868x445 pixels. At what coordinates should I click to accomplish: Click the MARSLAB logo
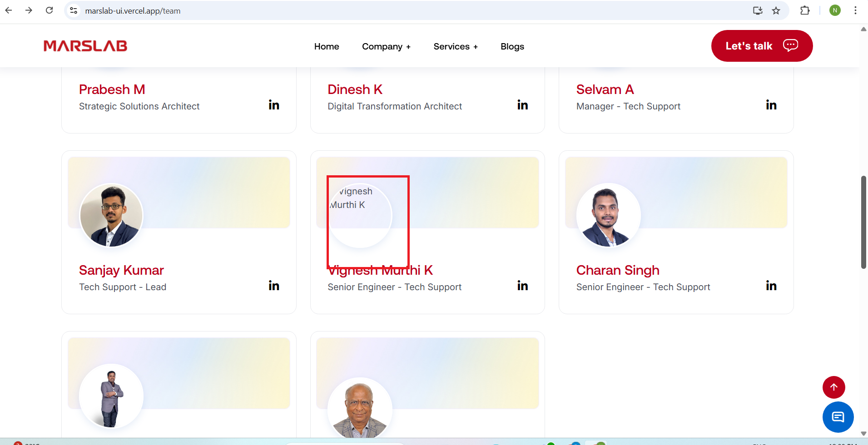(85, 46)
